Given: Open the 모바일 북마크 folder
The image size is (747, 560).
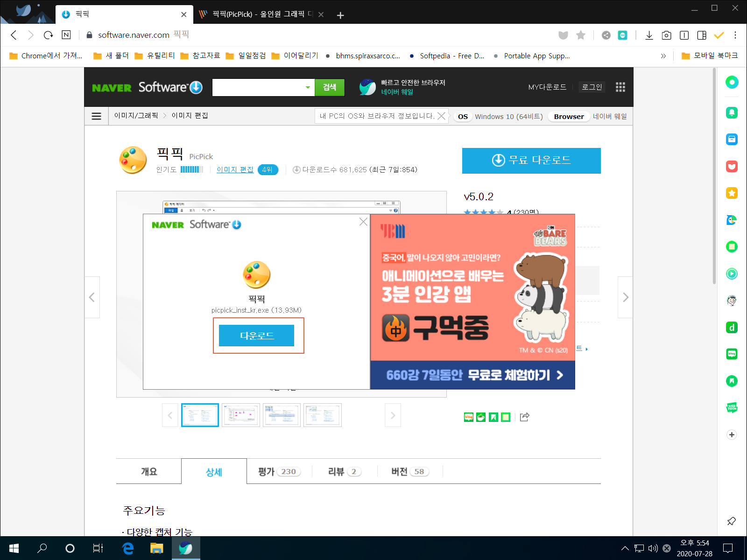Looking at the screenshot, I should click(710, 56).
